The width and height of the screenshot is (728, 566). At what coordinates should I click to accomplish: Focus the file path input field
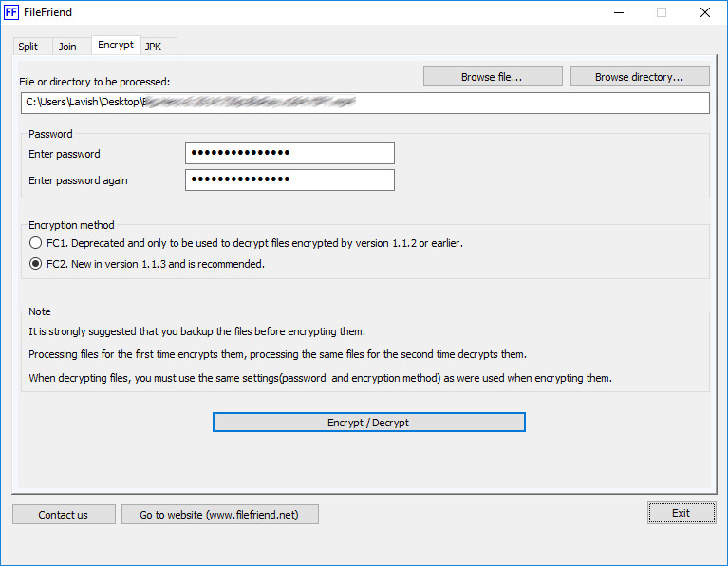(364, 103)
